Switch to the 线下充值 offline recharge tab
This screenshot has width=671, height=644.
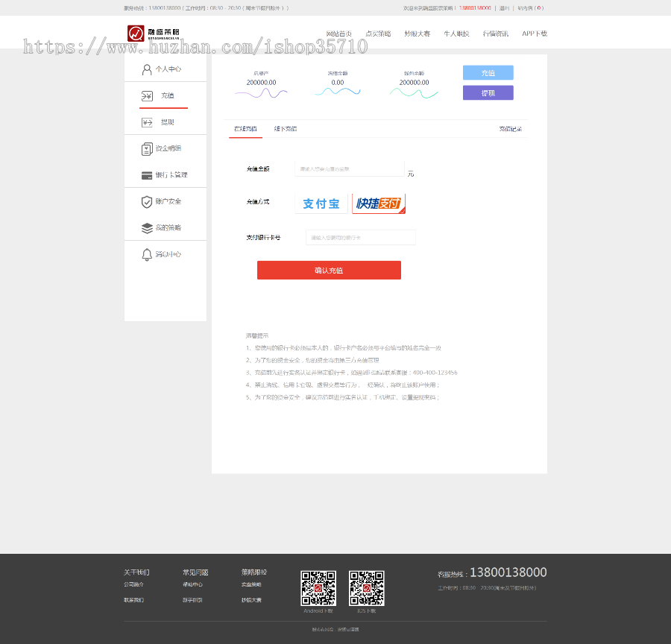pyautogui.click(x=287, y=128)
